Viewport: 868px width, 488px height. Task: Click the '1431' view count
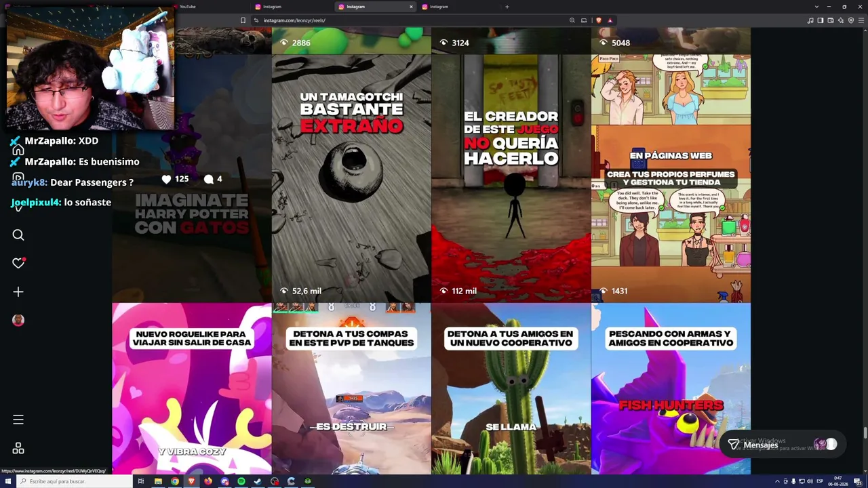click(619, 291)
